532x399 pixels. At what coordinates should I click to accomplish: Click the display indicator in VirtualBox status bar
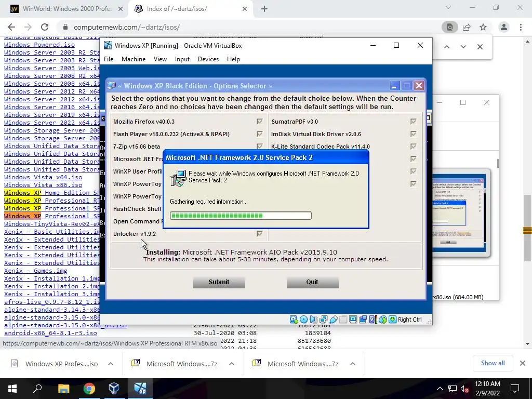tap(353, 320)
